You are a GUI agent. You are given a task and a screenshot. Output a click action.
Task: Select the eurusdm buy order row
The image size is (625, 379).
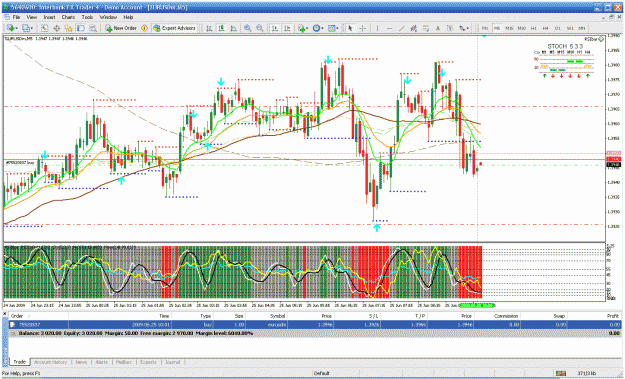pos(315,325)
